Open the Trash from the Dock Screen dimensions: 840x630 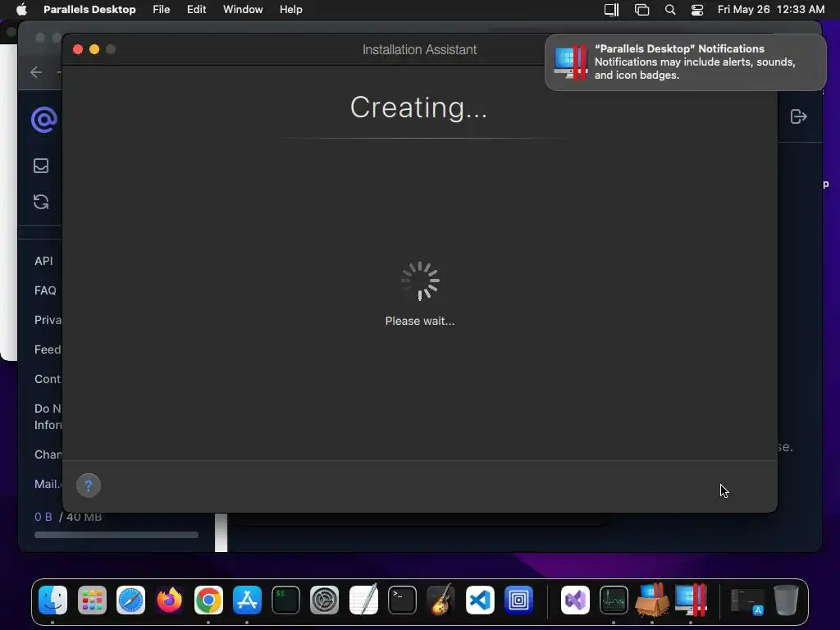(786, 600)
